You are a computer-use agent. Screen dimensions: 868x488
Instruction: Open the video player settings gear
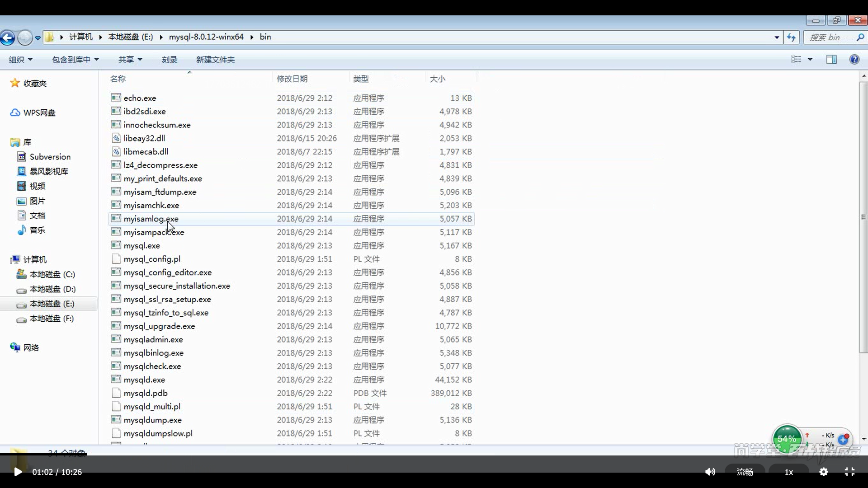pyautogui.click(x=824, y=472)
